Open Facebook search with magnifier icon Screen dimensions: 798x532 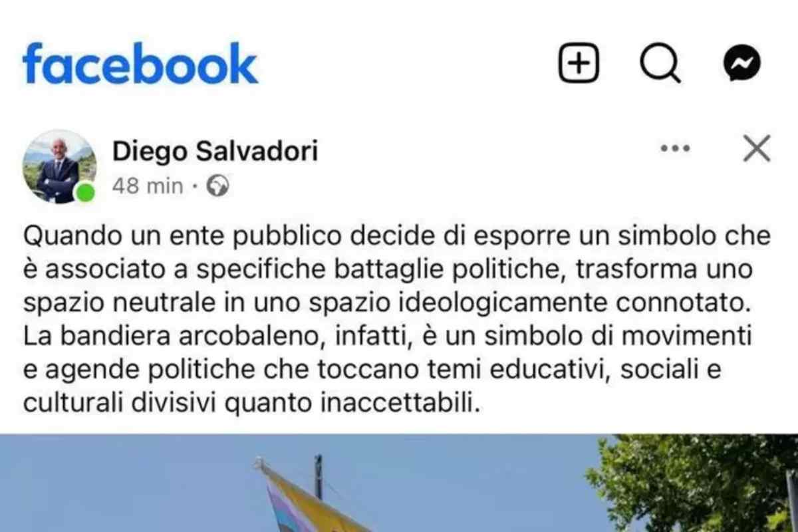click(x=660, y=64)
